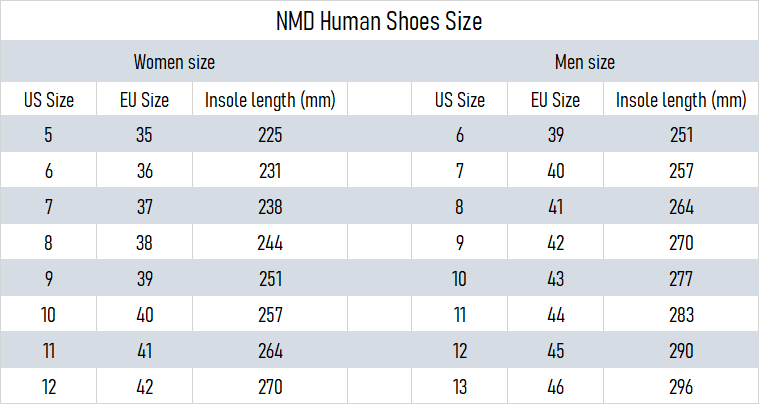Select the women's EU size 35 cell

click(x=144, y=135)
